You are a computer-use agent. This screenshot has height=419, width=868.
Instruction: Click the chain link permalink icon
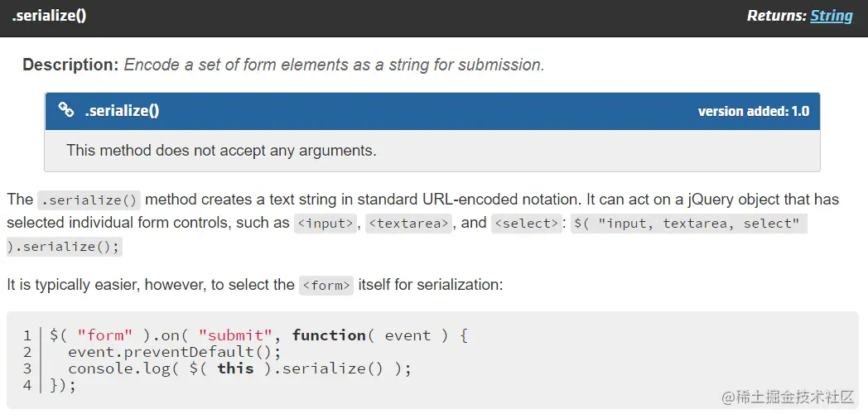66,110
